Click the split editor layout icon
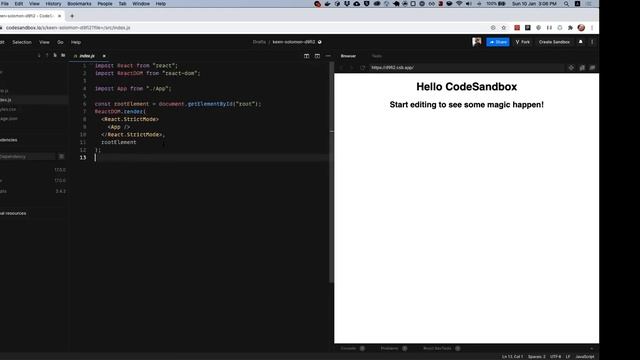This screenshot has height=360, width=640. tap(306, 56)
